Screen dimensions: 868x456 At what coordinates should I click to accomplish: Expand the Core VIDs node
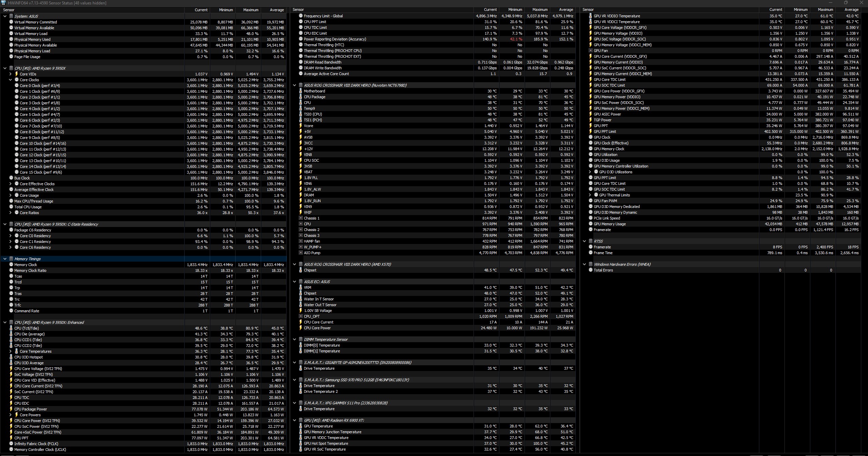pos(10,74)
